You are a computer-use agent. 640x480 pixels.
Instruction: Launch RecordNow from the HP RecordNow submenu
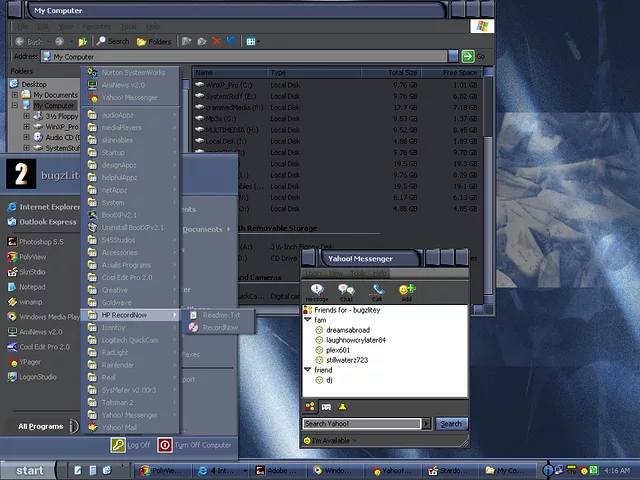point(220,328)
